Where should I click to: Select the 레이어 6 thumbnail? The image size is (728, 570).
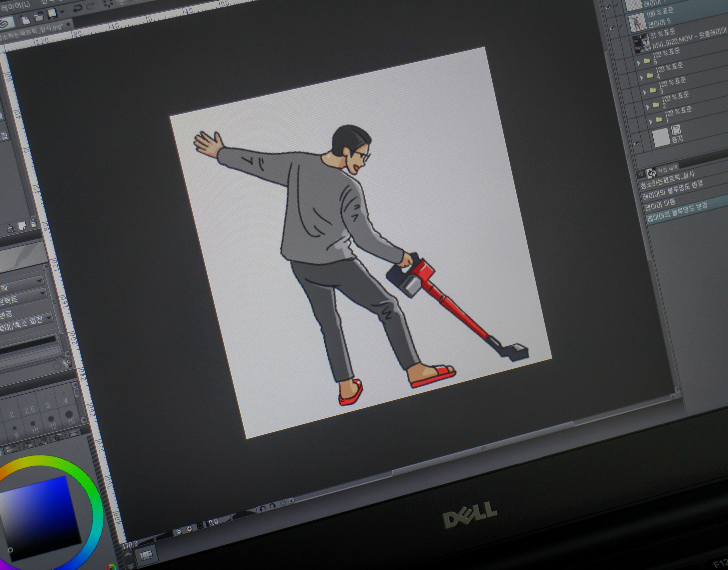pos(637,23)
